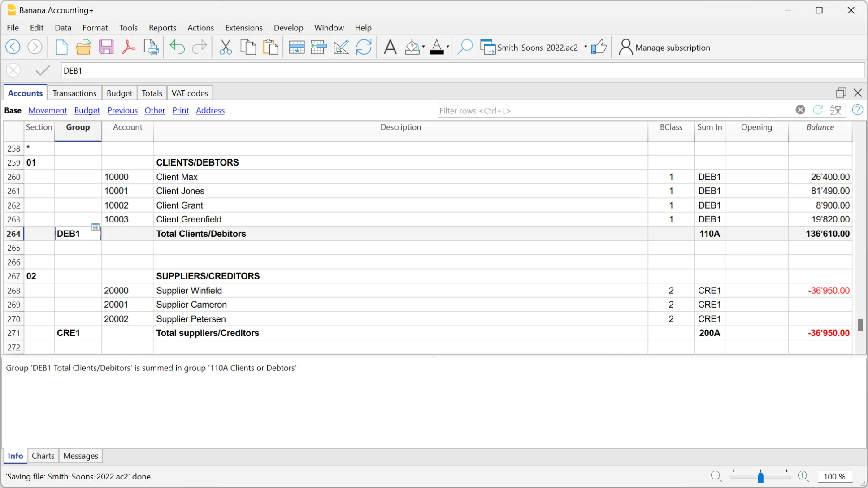868x488 pixels.
Task: Open the Reports menu
Action: tap(162, 28)
